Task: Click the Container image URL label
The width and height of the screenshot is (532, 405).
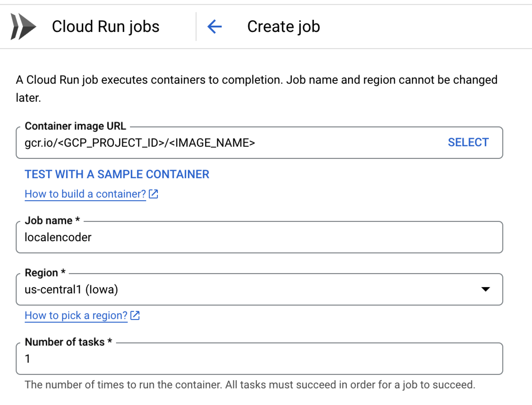Action: 75,126
